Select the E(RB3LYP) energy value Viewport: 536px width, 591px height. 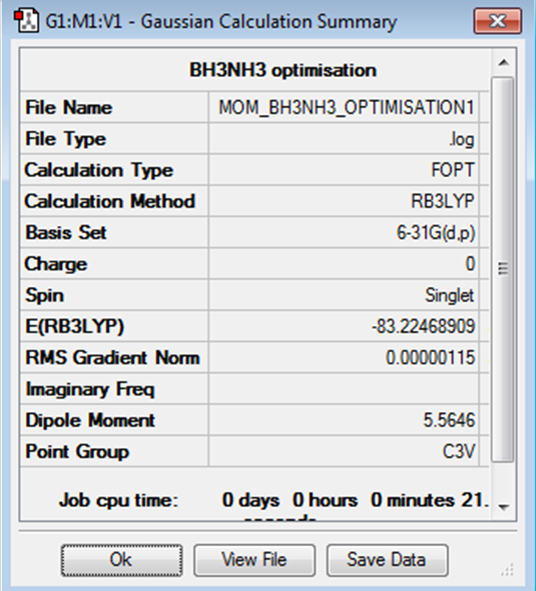click(x=343, y=326)
